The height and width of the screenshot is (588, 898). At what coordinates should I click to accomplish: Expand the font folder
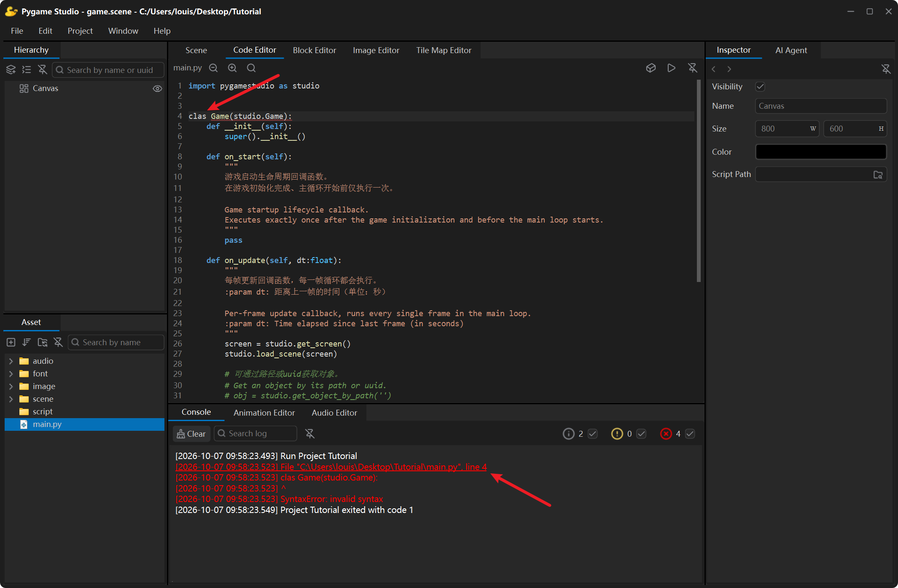pyautogui.click(x=11, y=374)
